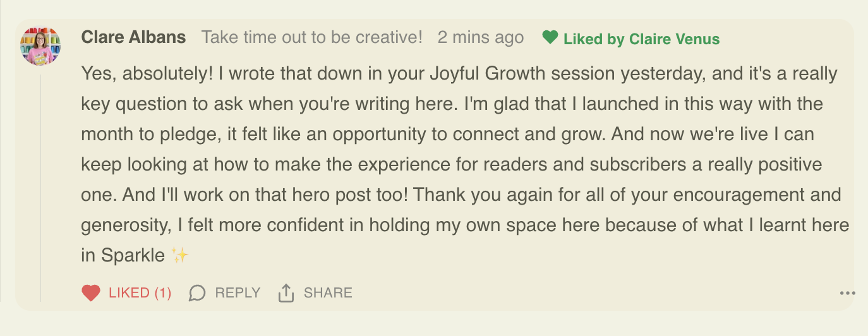The image size is (868, 336).
Task: Click the '2 mins ago' timestamp
Action: [x=480, y=37]
